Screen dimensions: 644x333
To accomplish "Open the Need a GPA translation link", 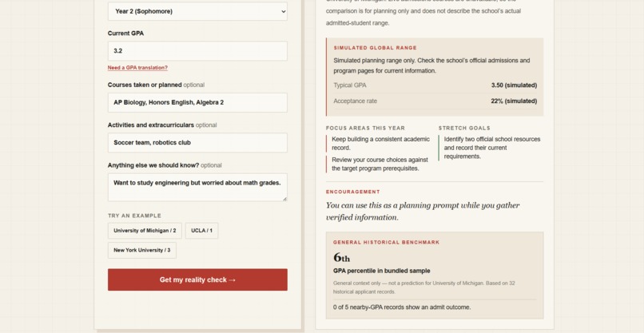I will click(137, 68).
